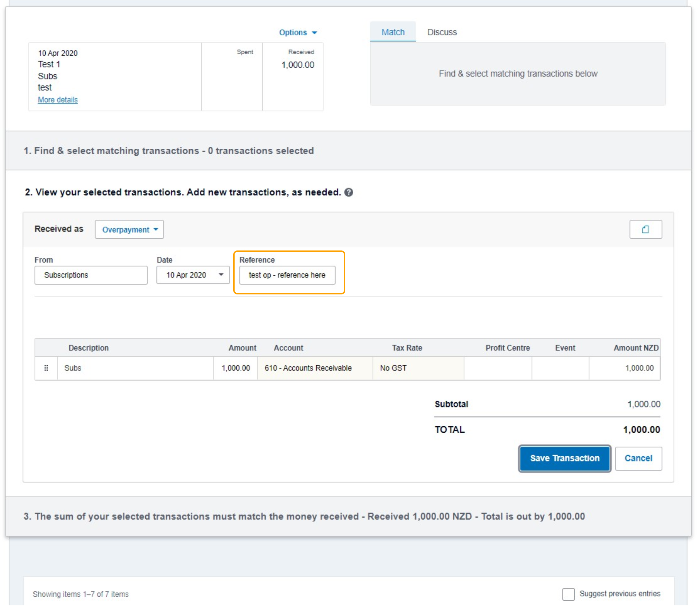This screenshot has width=700, height=612.
Task: Enable Suggest previous entries checkbox
Action: pos(568,594)
